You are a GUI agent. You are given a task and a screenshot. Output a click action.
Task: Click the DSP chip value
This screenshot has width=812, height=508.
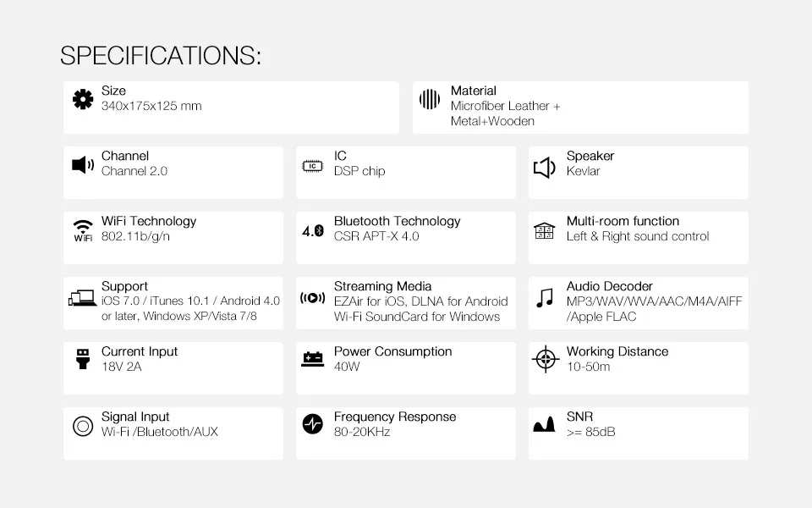click(359, 171)
